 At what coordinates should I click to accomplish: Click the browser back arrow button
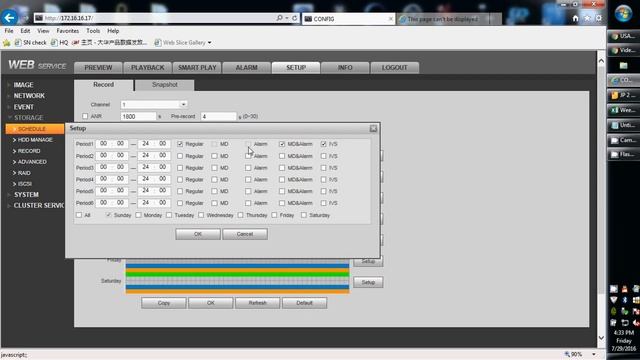tap(9, 18)
